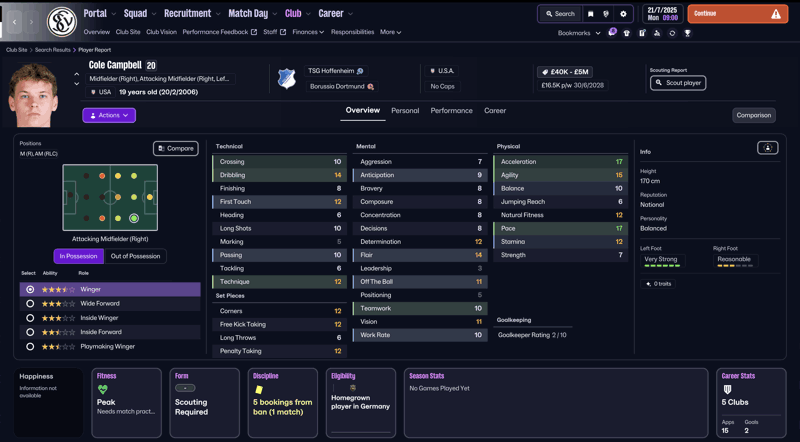Open the tactics clipboard shortcut icon
The image size is (800, 442).
(x=642, y=33)
